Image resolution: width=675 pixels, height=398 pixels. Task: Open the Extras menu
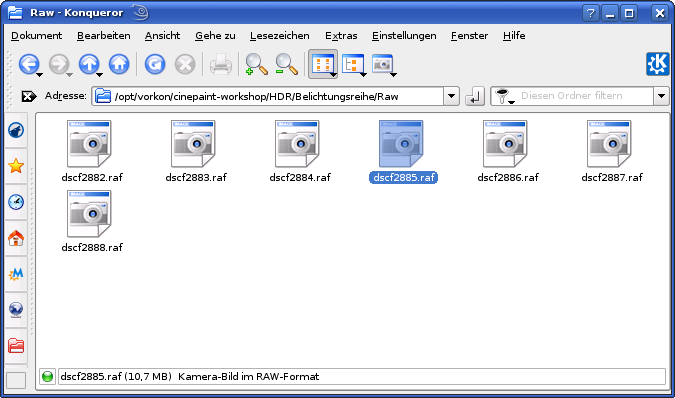pos(341,36)
